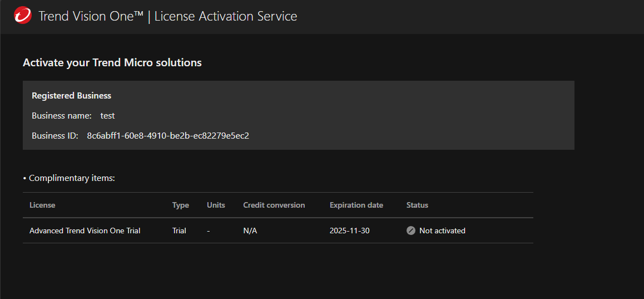Click the Business name label
The image size is (644, 299).
(x=62, y=116)
